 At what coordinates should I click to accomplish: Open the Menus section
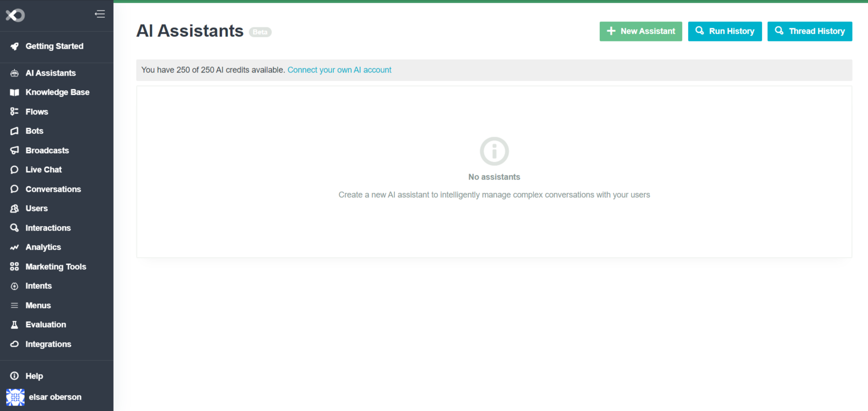click(38, 305)
